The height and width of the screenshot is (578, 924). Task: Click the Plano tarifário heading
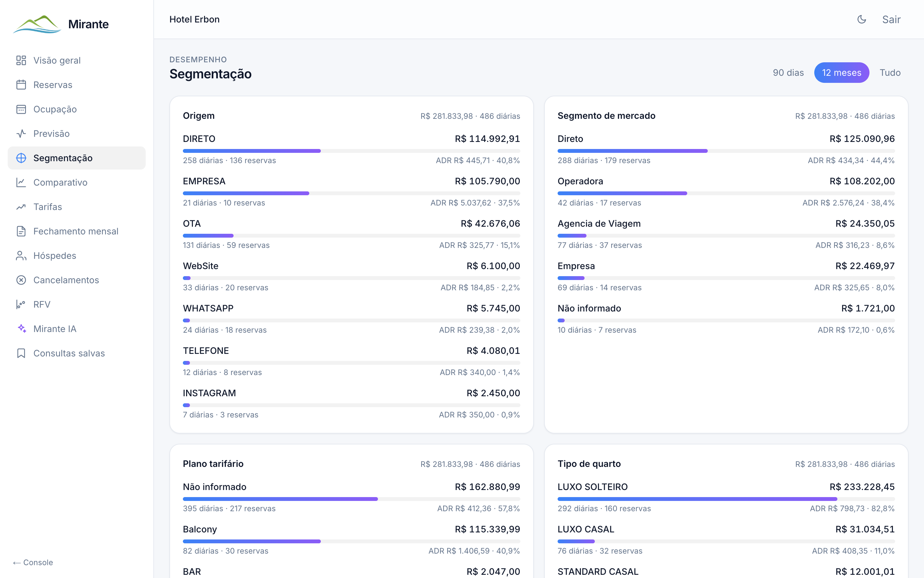pyautogui.click(x=213, y=464)
